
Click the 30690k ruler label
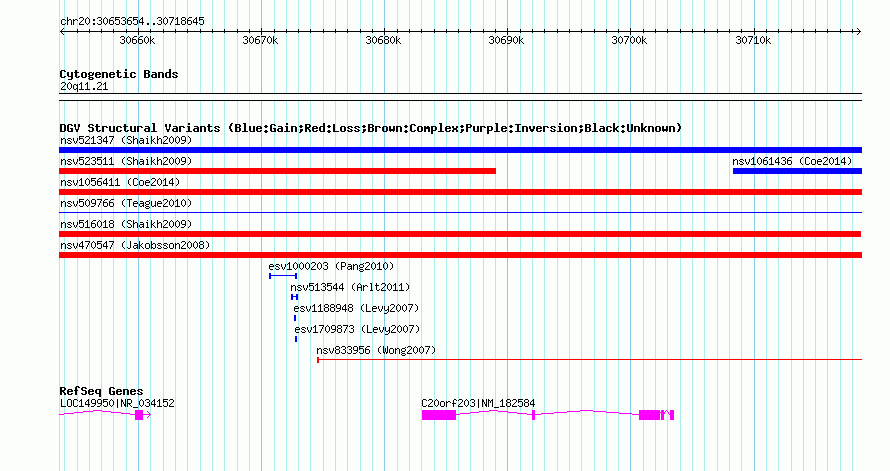pyautogui.click(x=506, y=40)
